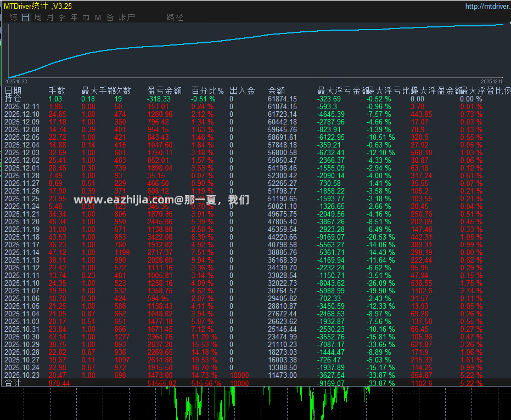Switch to the 账户 account tab

[127, 18]
